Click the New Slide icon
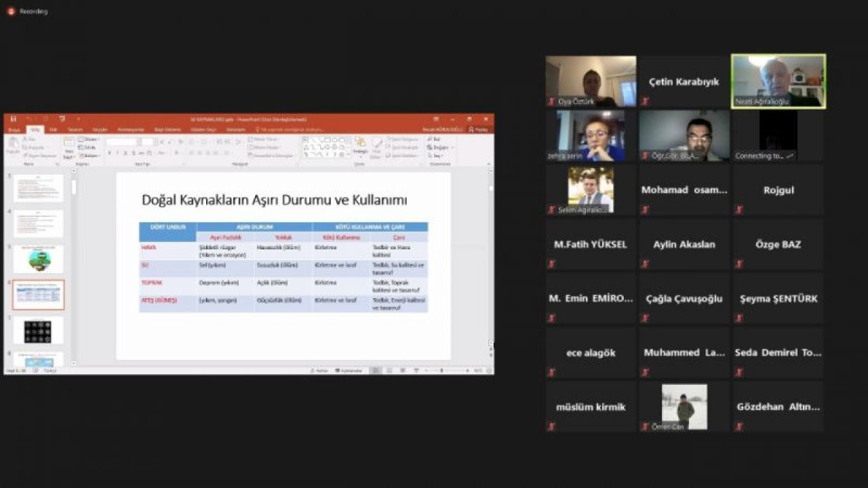The height and width of the screenshot is (488, 868). (x=68, y=145)
